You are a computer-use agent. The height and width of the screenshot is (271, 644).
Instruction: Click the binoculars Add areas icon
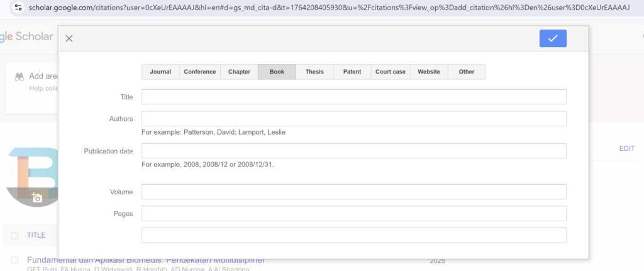[x=19, y=76]
